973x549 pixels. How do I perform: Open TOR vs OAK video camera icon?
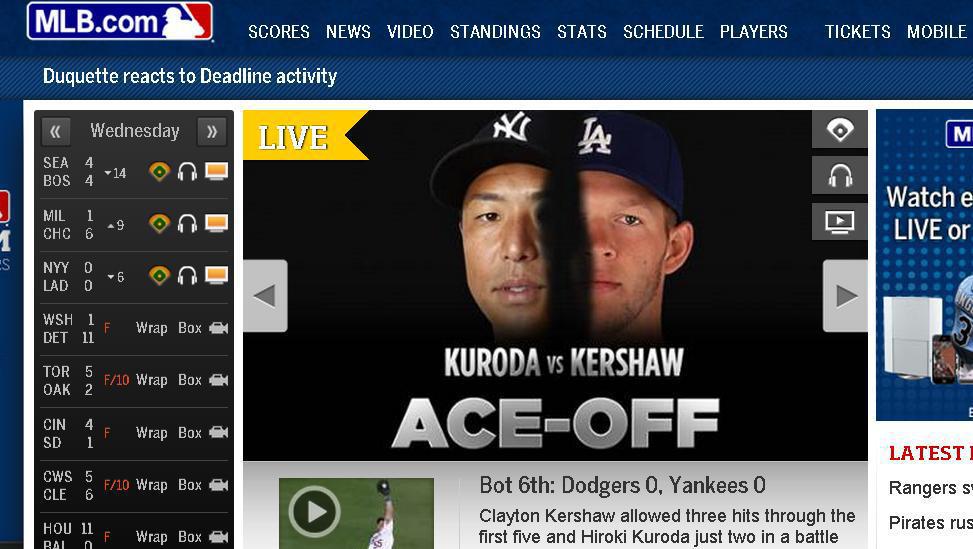pos(218,380)
